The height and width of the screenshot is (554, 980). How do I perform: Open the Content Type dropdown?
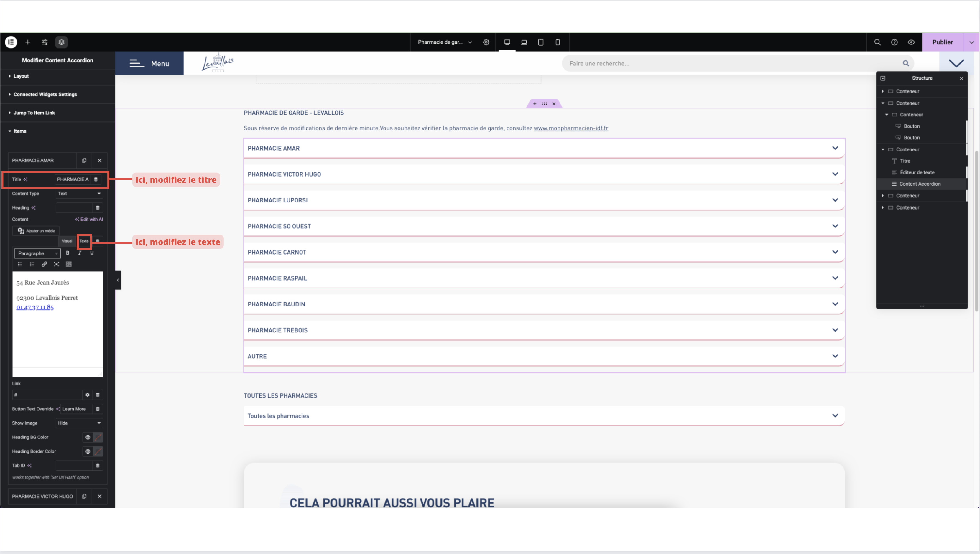pyautogui.click(x=79, y=194)
